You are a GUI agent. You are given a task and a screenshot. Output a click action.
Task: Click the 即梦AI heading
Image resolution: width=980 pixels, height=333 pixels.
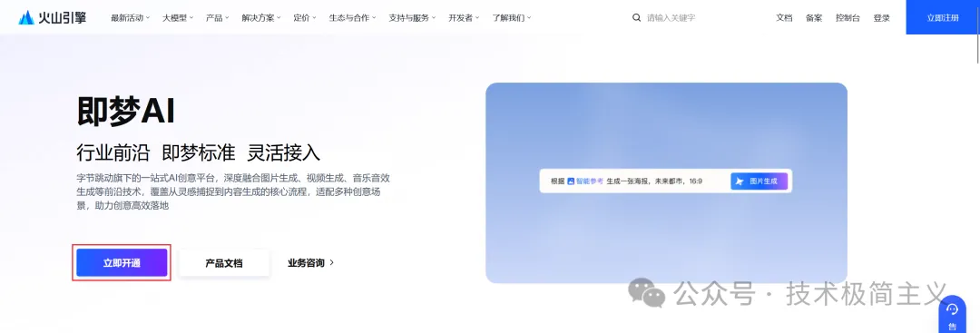pos(125,113)
